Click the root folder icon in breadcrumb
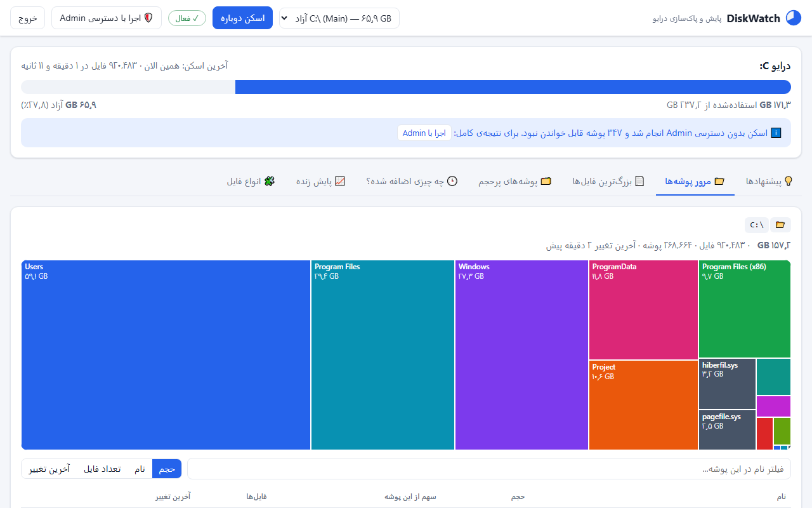The height and width of the screenshot is (508, 812). pos(780,225)
